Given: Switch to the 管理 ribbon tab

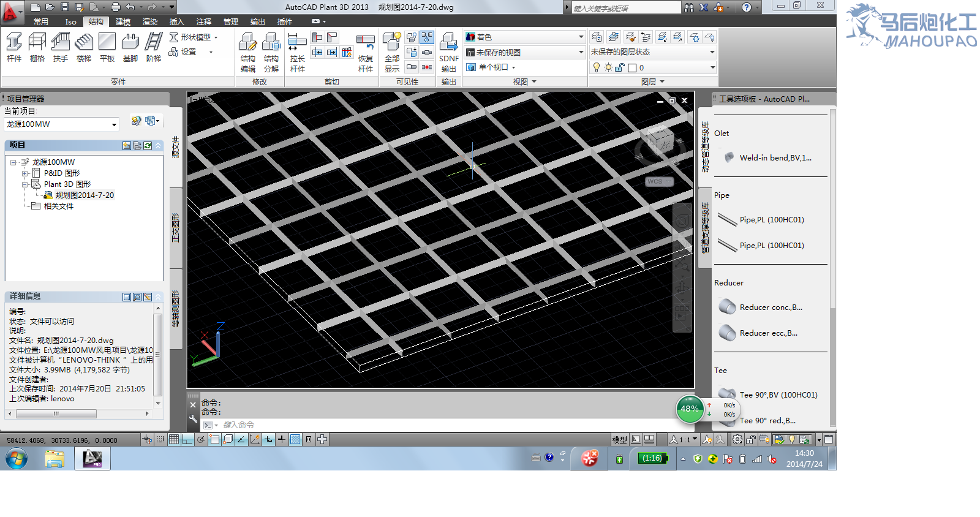Looking at the screenshot, I should [x=231, y=21].
